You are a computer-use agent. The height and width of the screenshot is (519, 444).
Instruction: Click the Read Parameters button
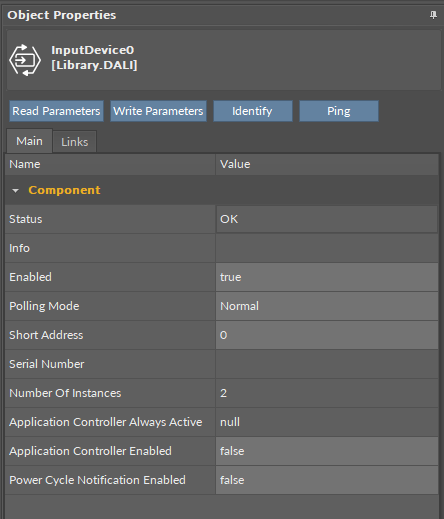pyautogui.click(x=56, y=111)
